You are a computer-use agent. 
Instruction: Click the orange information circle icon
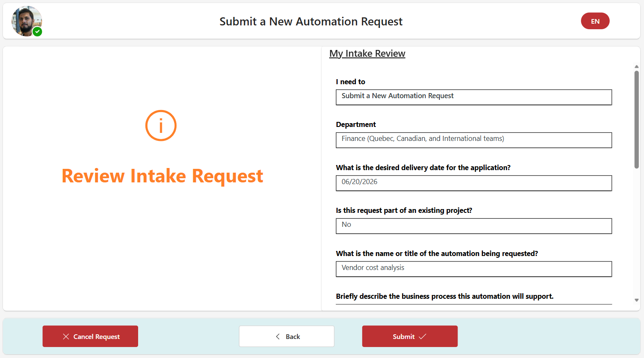[161, 126]
